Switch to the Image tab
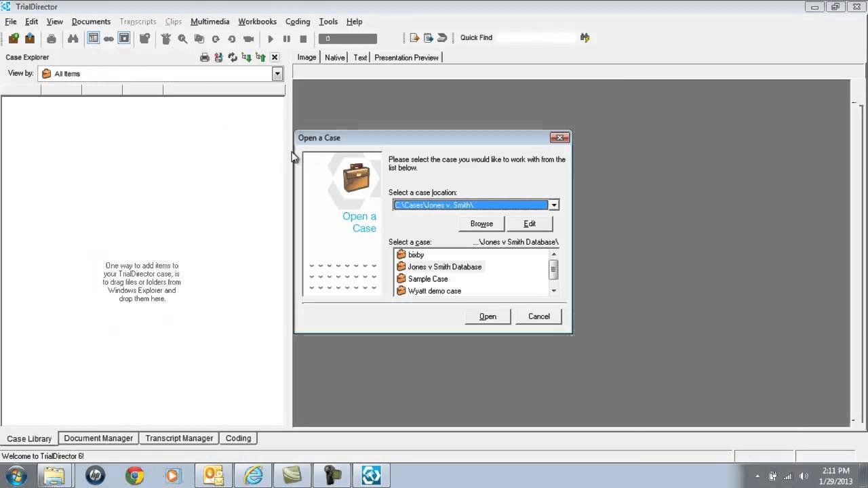The width and height of the screenshot is (868, 488). [307, 58]
